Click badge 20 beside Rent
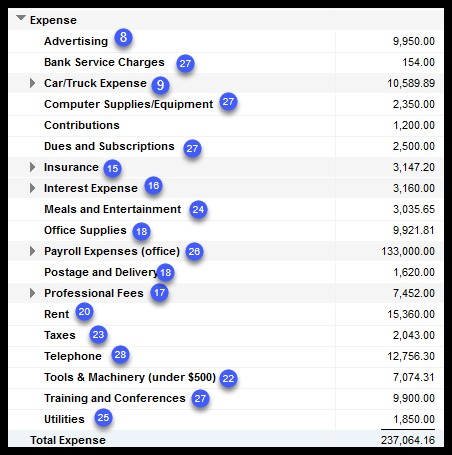Image resolution: width=452 pixels, height=455 pixels. (84, 312)
